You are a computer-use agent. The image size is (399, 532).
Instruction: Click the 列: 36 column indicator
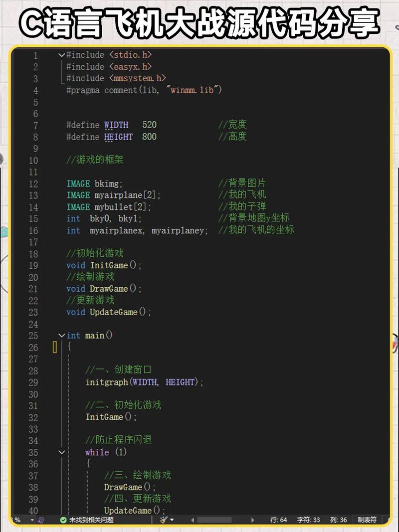(339, 520)
